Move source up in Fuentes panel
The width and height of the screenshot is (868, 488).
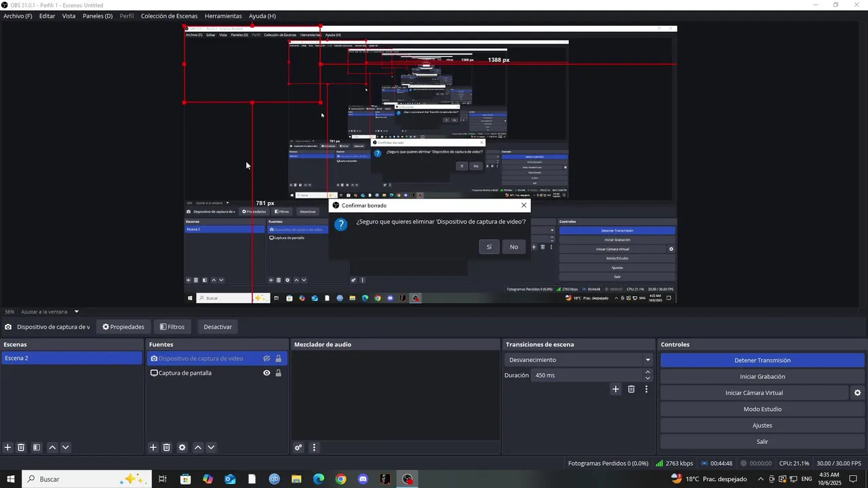click(x=198, y=447)
